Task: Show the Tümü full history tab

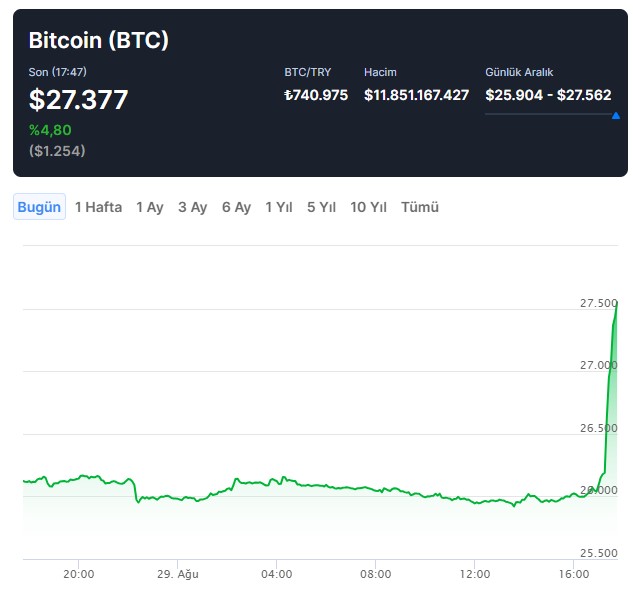Action: pyautogui.click(x=420, y=207)
